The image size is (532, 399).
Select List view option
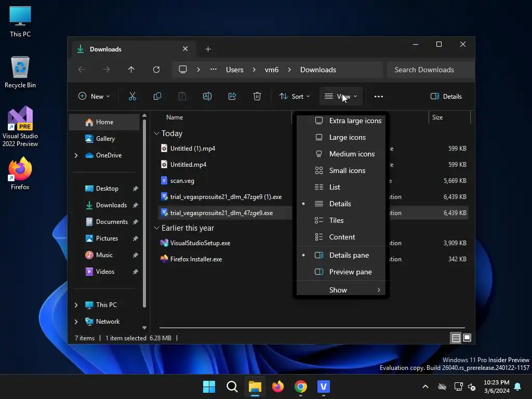click(x=341, y=187)
